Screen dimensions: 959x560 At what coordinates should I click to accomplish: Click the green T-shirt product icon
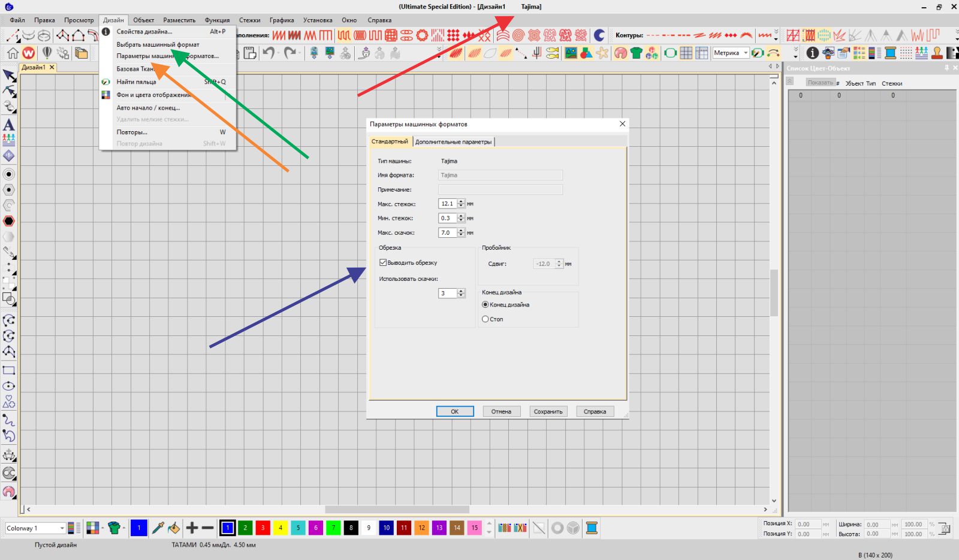click(636, 53)
